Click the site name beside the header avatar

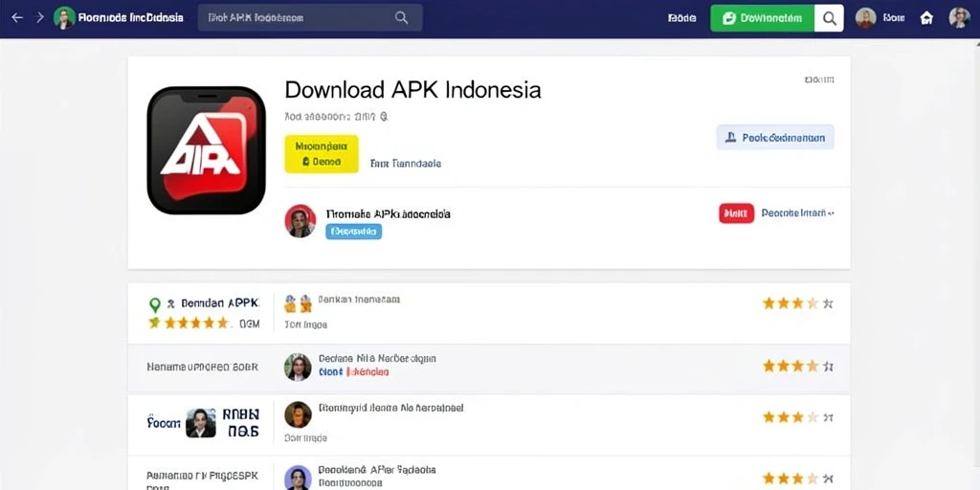(x=130, y=17)
